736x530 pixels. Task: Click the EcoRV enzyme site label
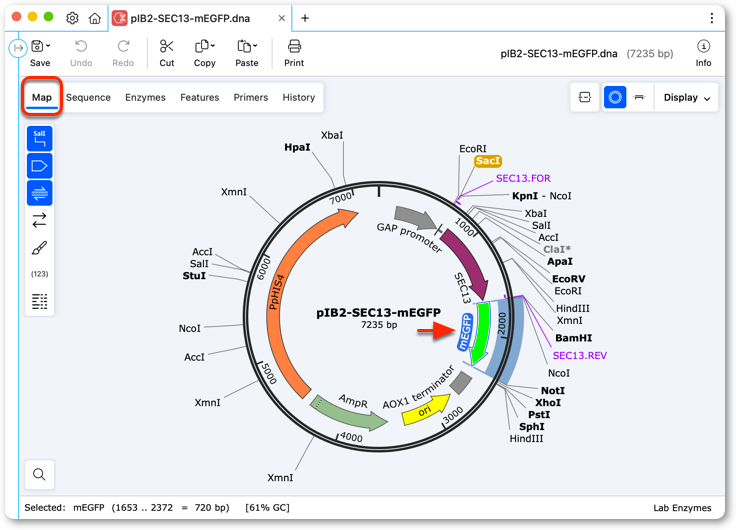568,279
